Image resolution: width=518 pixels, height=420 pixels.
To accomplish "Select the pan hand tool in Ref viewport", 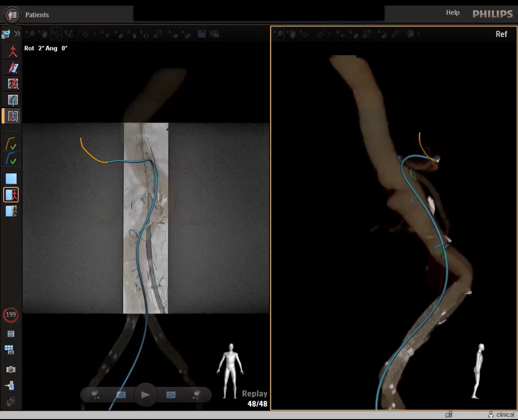I will tap(291, 34).
